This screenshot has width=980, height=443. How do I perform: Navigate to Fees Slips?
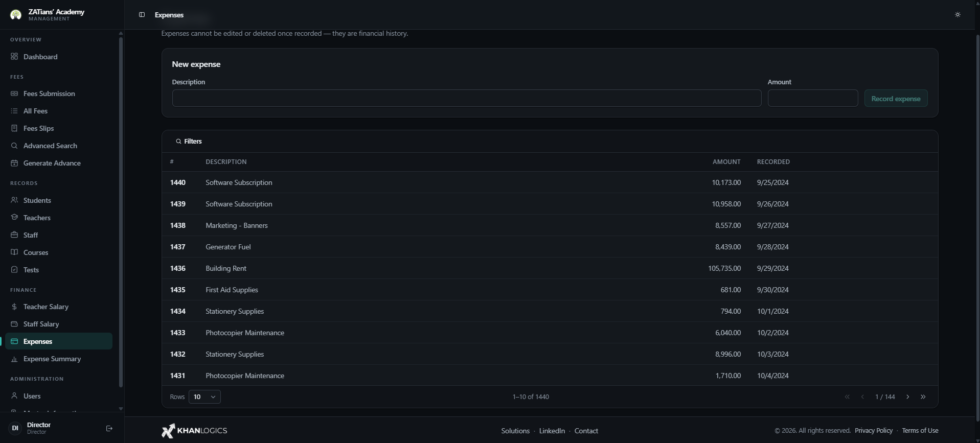click(59, 128)
